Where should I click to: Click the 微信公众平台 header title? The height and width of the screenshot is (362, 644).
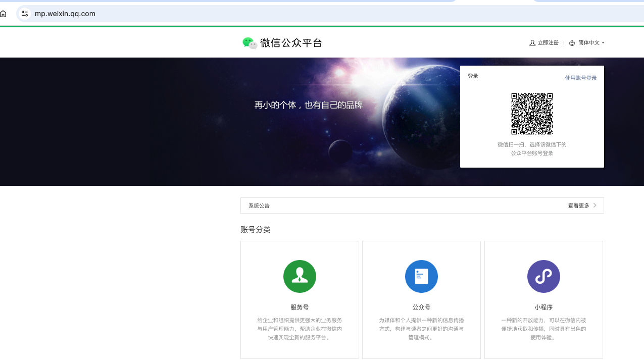tap(291, 43)
